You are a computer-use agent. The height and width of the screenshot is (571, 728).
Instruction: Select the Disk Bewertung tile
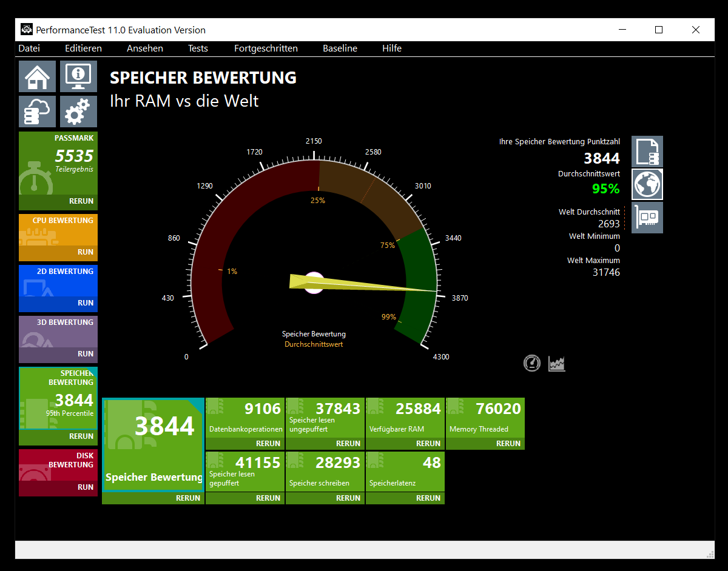point(58,465)
